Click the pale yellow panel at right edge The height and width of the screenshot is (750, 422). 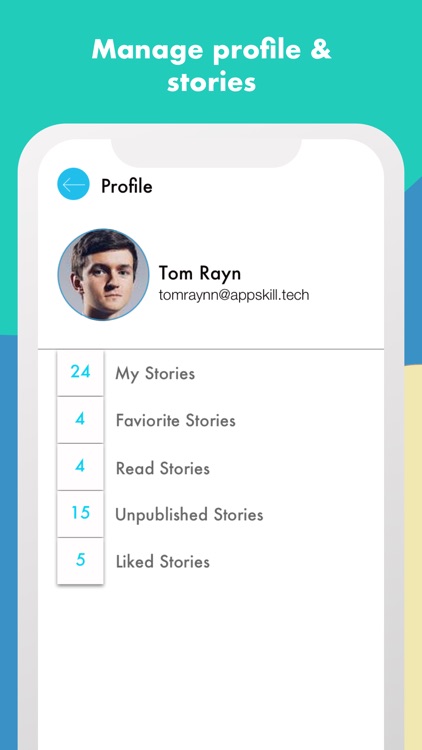pyautogui.click(x=413, y=557)
